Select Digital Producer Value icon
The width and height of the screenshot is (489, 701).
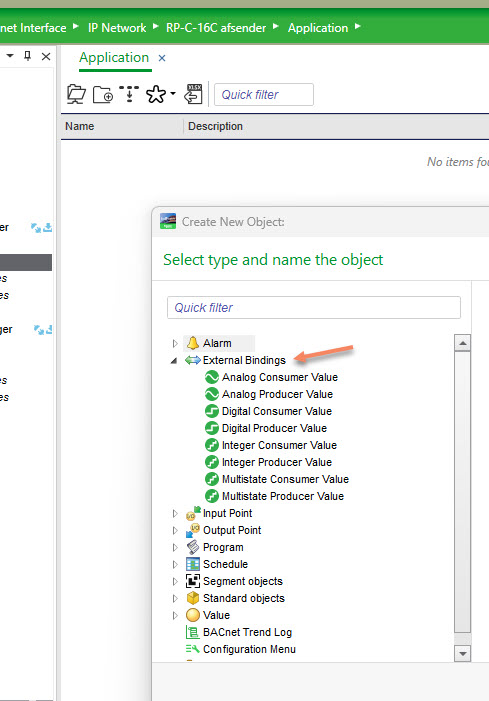[x=211, y=428]
